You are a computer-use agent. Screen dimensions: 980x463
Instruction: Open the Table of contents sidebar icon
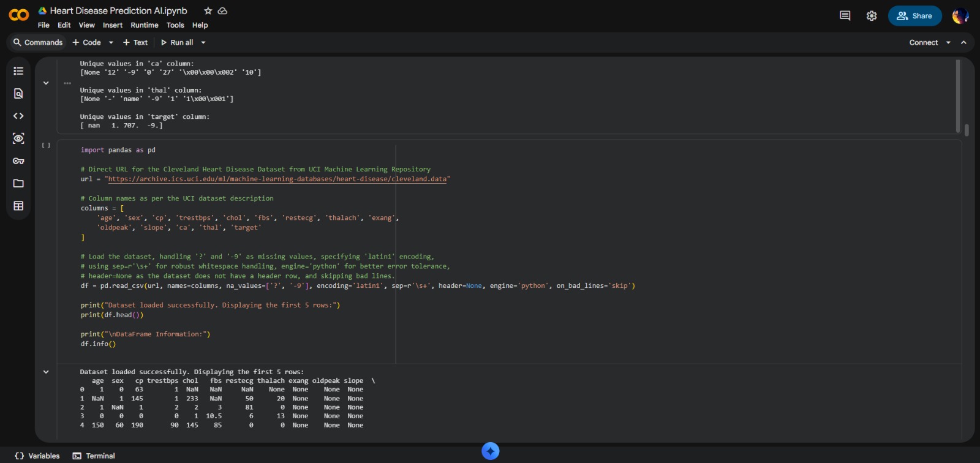point(18,71)
